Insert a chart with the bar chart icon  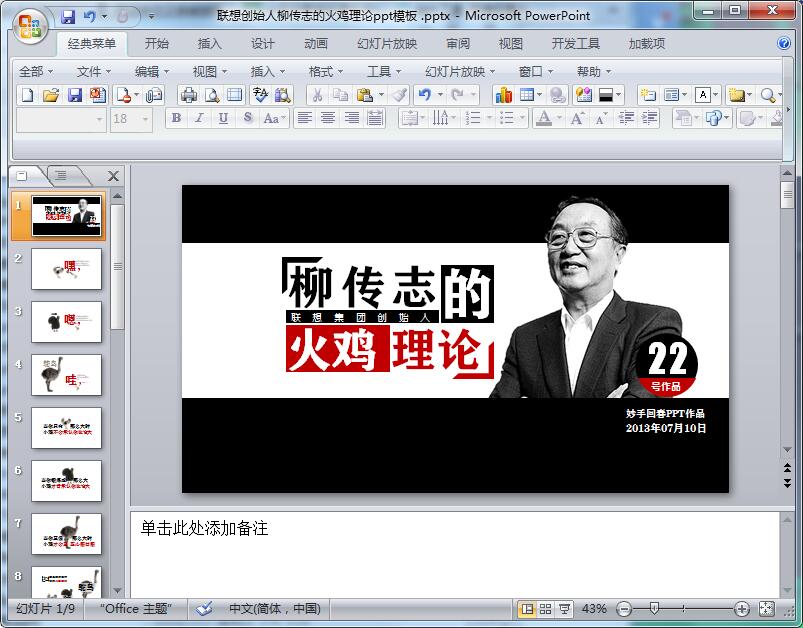pyautogui.click(x=503, y=95)
